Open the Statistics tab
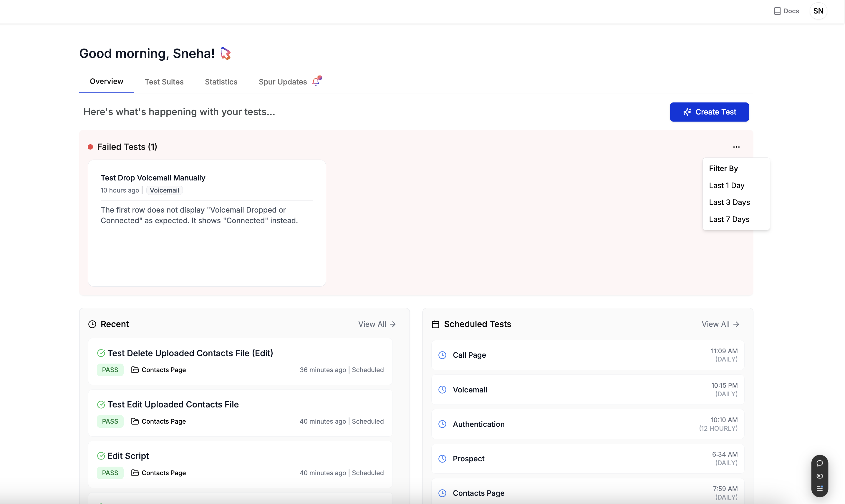This screenshot has height=504, width=845. click(x=221, y=82)
